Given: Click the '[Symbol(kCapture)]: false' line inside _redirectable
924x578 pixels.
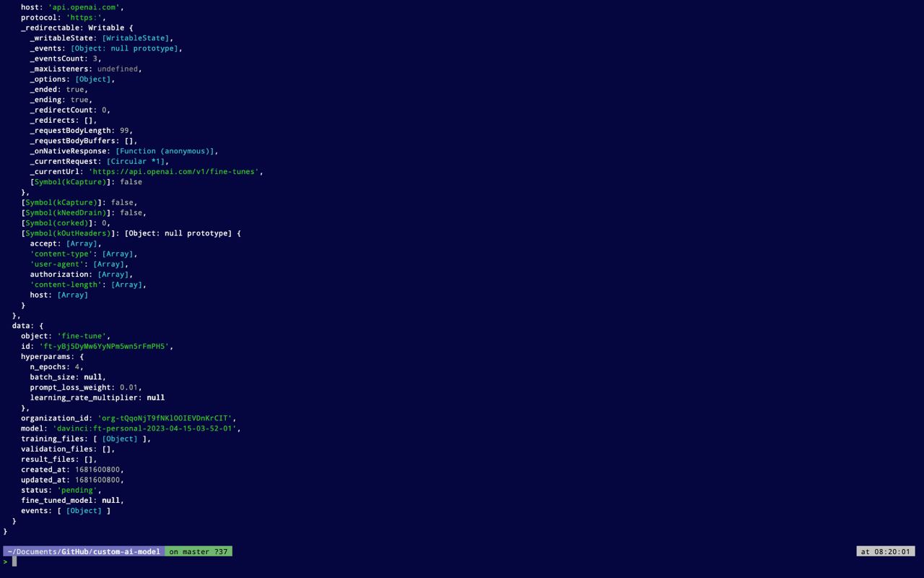Looking at the screenshot, I should 86,182.
